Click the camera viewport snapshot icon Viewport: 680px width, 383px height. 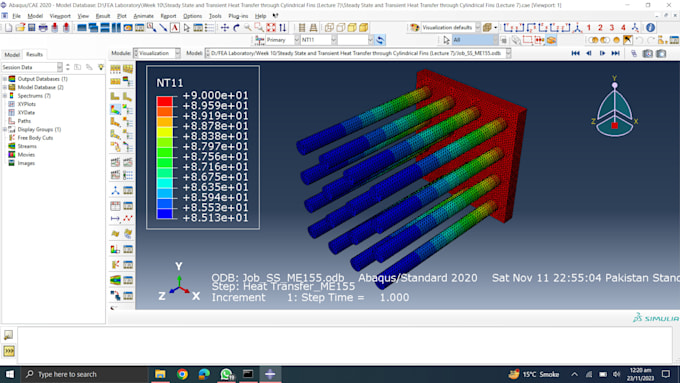coord(647,53)
